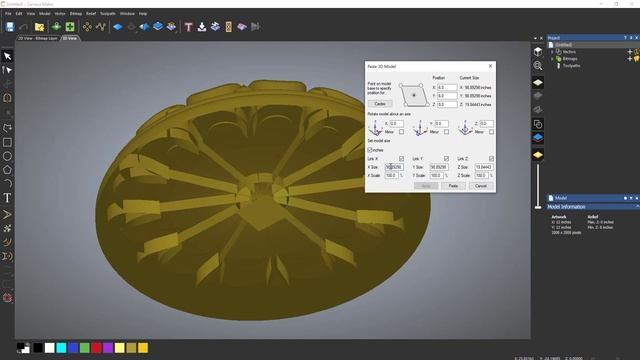This screenshot has height=360, width=640.
Task: Click the green diamond arrow toolbar icon
Action: click(x=56, y=27)
